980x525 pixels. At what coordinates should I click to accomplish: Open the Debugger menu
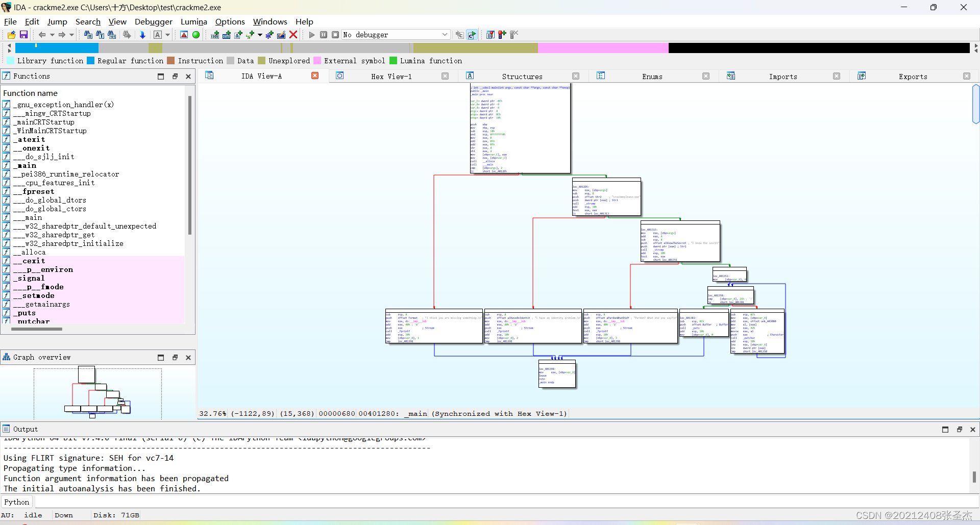pyautogui.click(x=154, y=21)
